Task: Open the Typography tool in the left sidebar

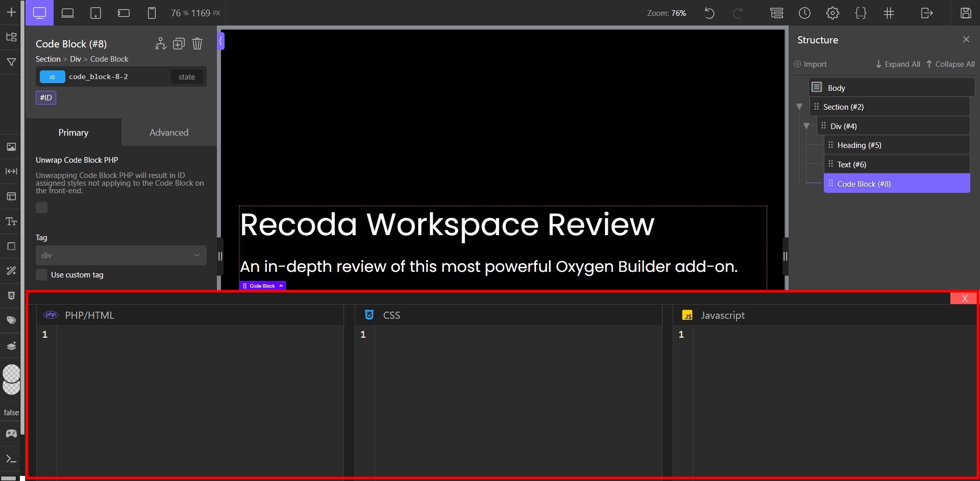Action: (x=11, y=221)
